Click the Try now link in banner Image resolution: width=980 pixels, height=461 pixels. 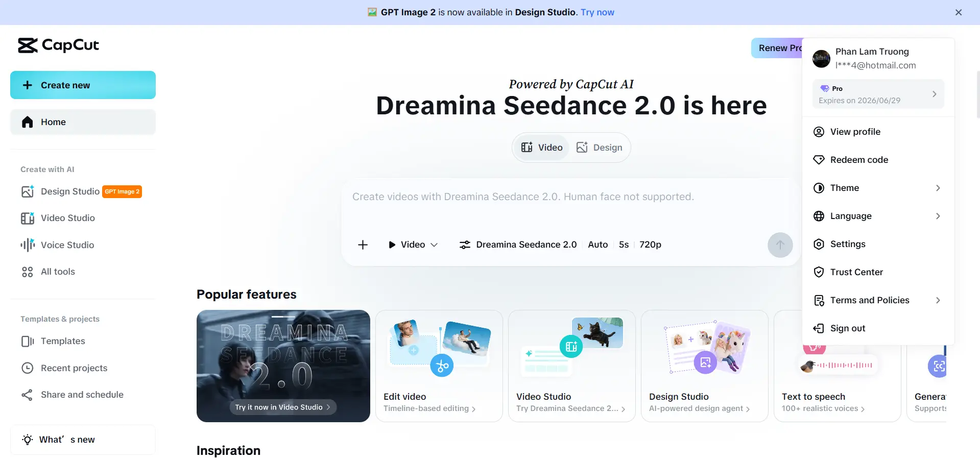tap(597, 12)
